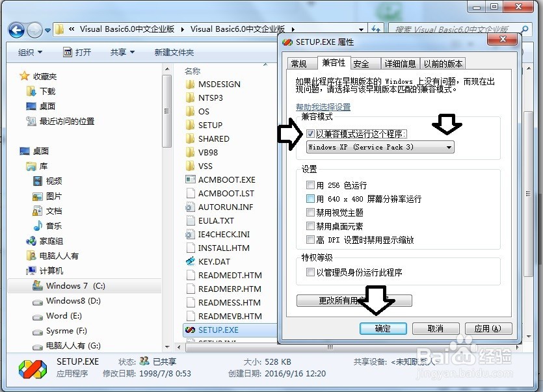Click the SETUP.EXE icon in file list

pyautogui.click(x=190, y=330)
